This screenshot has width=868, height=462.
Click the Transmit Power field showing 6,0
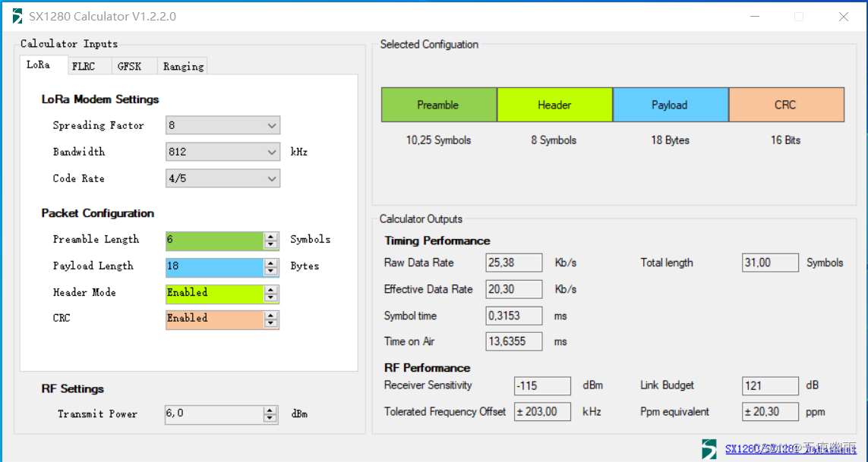(x=213, y=414)
